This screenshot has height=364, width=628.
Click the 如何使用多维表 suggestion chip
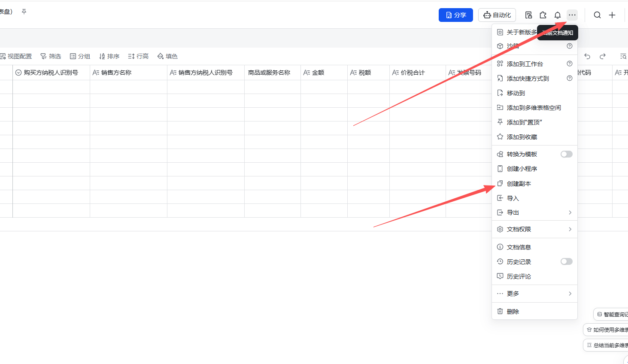(606, 330)
